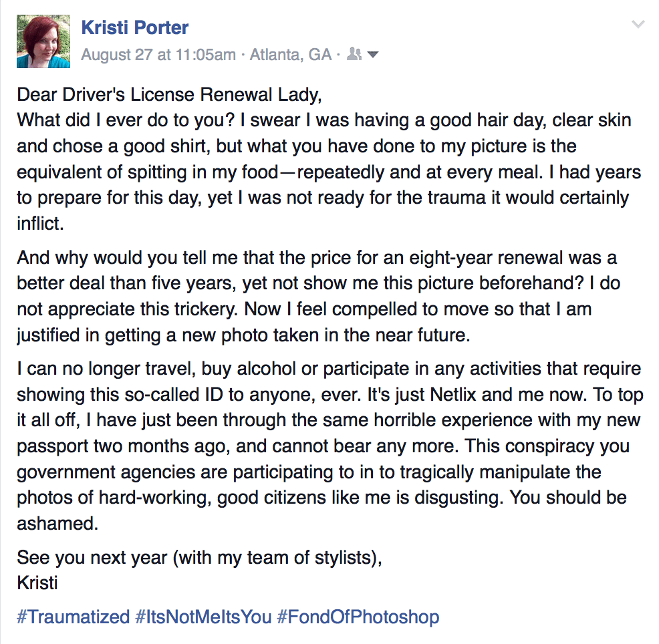This screenshot has width=659, height=644.
Task: Click Kristi Porter's profile picture
Action: 43,41
